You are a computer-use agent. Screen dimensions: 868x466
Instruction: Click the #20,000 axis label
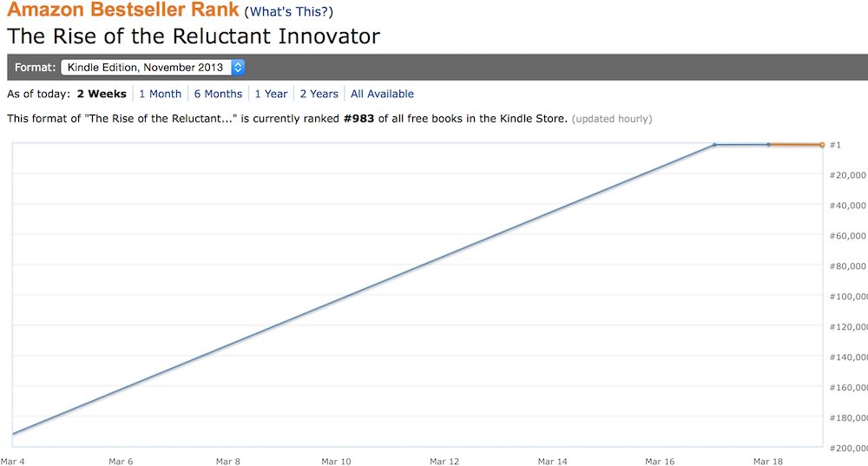(847, 175)
